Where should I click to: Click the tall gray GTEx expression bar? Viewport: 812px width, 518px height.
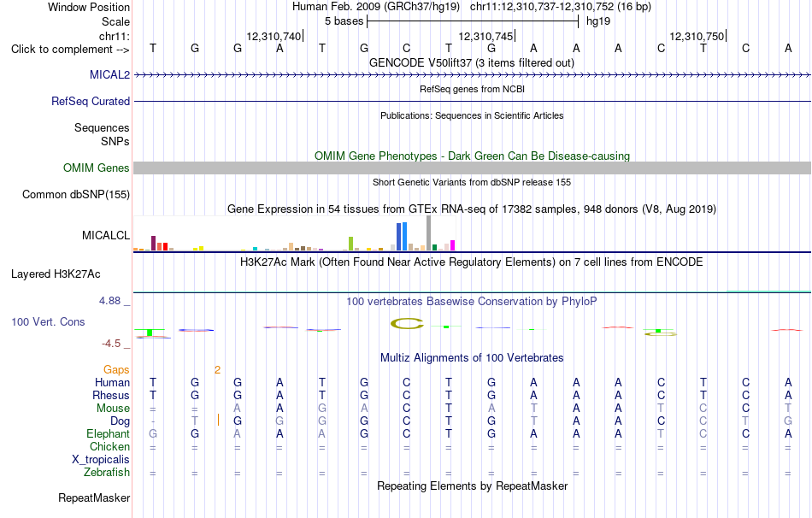click(x=429, y=233)
